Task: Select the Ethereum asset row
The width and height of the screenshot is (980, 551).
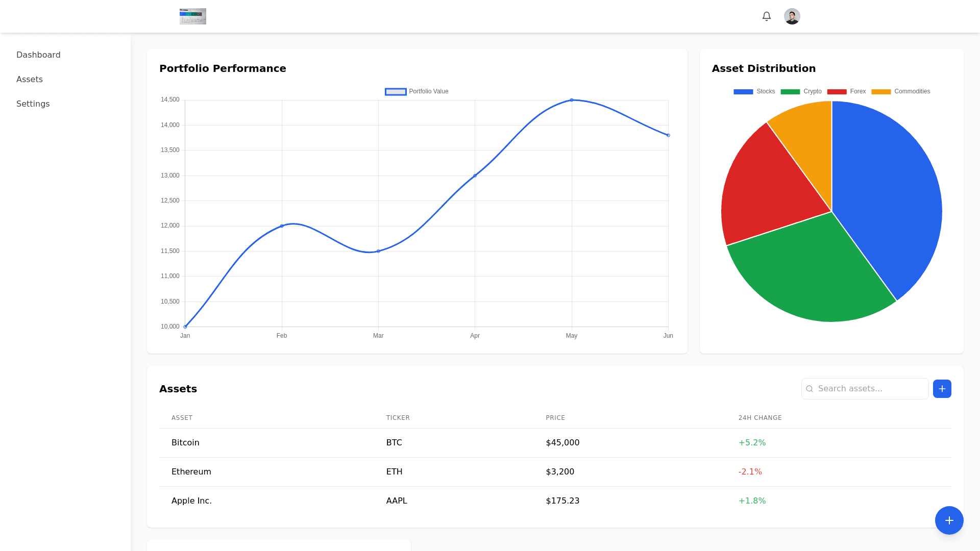Action: point(191,471)
